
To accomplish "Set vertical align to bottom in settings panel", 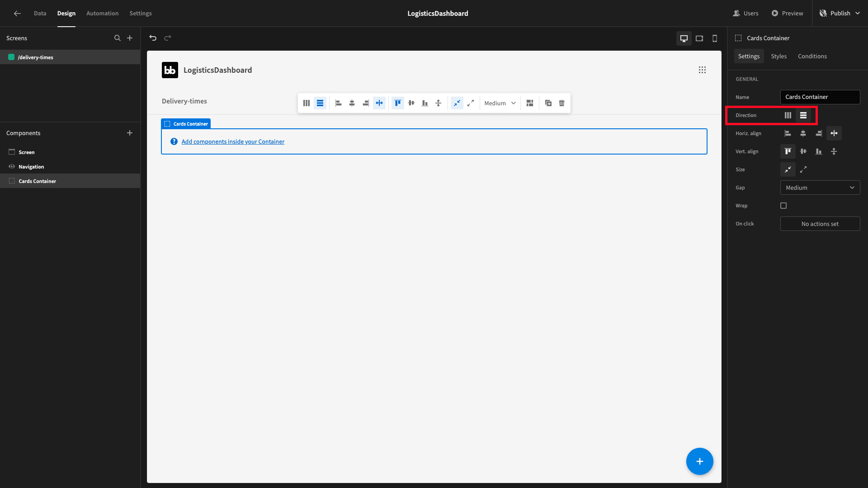I will tap(819, 151).
